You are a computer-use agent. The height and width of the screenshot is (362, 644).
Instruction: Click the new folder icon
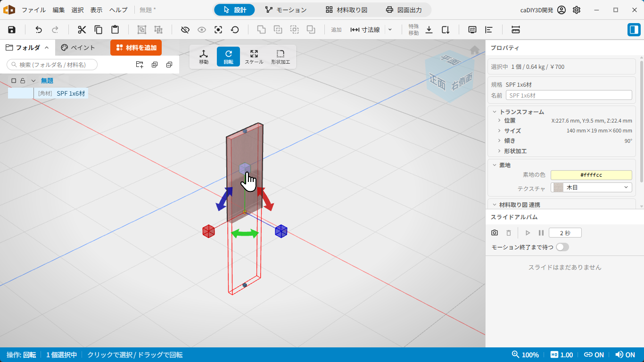point(140,65)
